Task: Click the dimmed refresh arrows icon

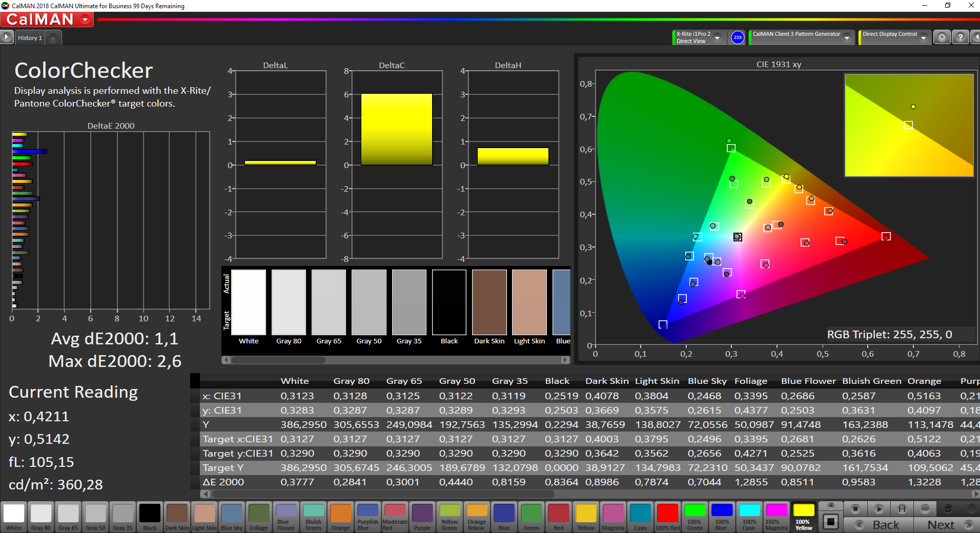Action: 948,509
